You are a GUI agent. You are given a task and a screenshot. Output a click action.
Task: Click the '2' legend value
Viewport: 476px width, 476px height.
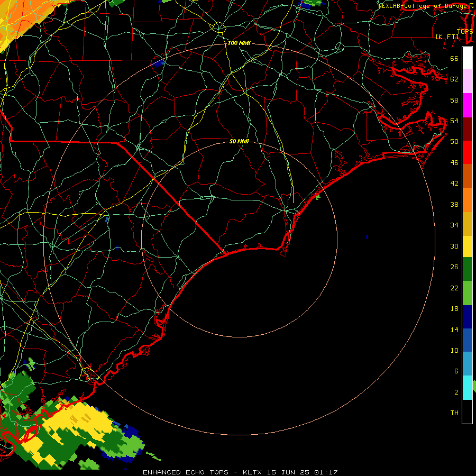tap(456, 392)
